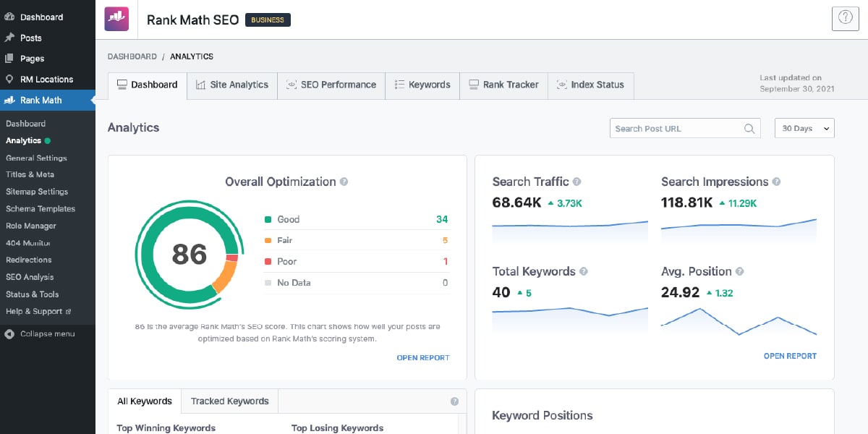Click the Posts pin icon in sidebar
868x434 pixels.
(x=9, y=38)
